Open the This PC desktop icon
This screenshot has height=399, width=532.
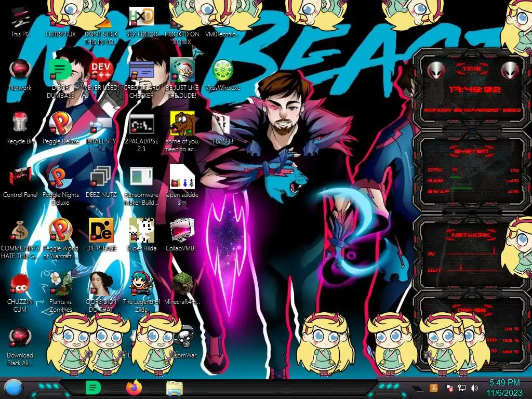[20, 22]
